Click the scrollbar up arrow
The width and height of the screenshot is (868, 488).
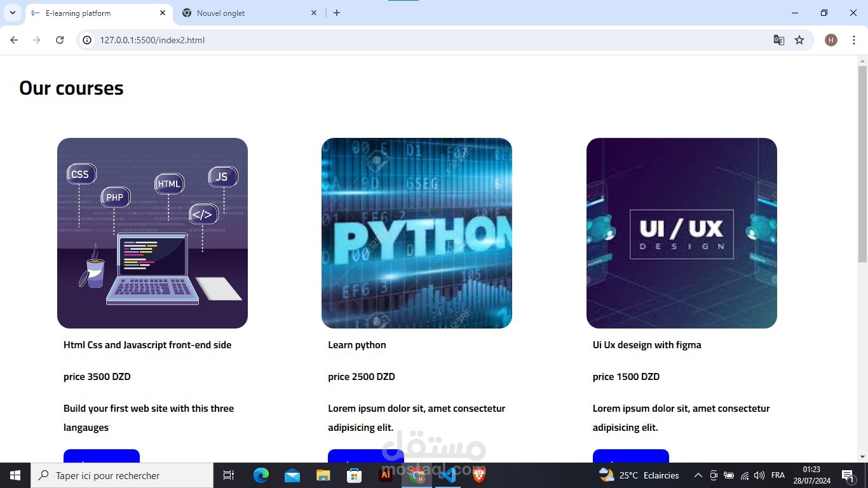point(862,61)
